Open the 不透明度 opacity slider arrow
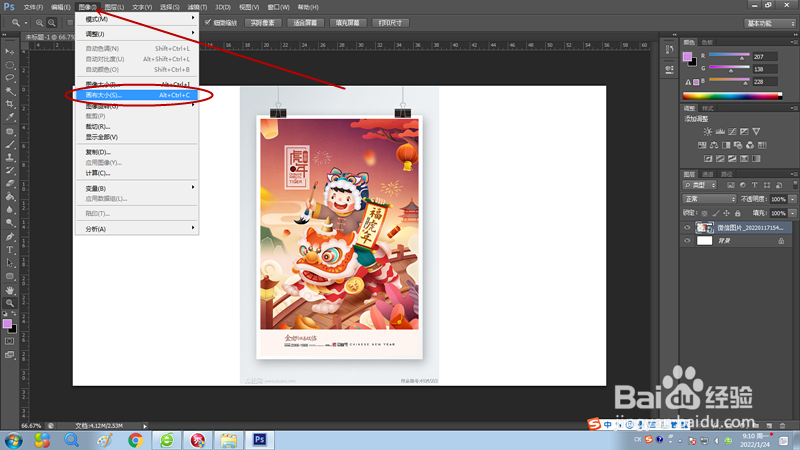 tap(793, 199)
